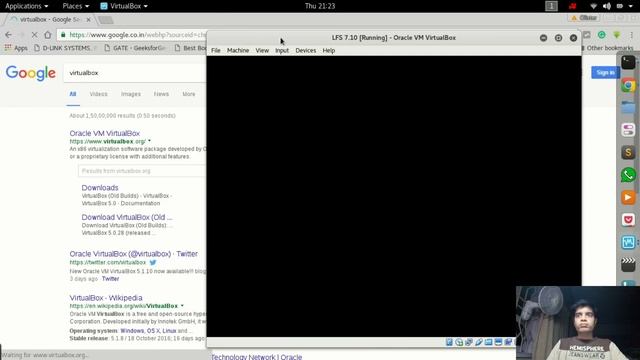Open the VirtualBox - Wikipedia result
This screenshot has width=640, height=360.
tap(106, 298)
